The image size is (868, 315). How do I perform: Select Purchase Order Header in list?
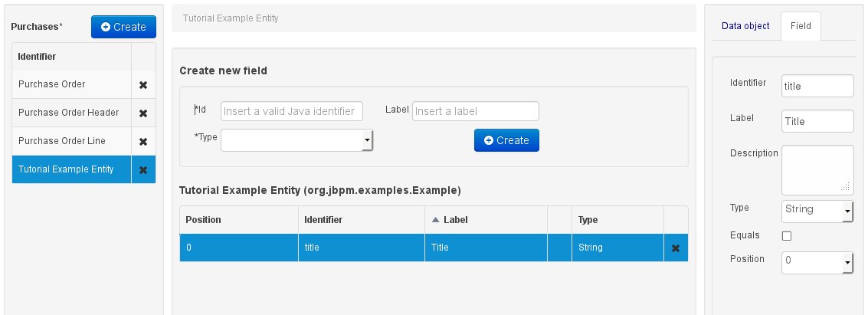pos(69,113)
